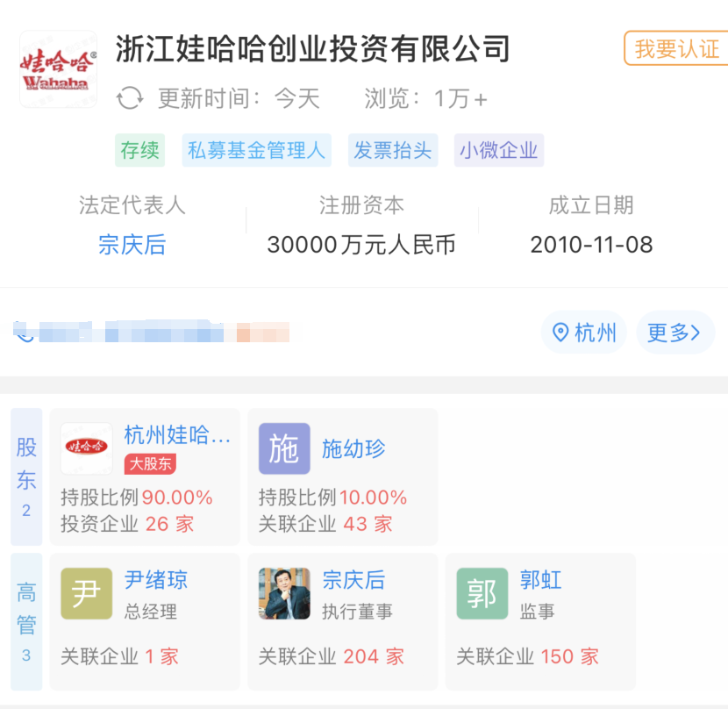Click the location pin icon beside 杭州
Viewport: 728px width, 709px height.
pyautogui.click(x=559, y=333)
